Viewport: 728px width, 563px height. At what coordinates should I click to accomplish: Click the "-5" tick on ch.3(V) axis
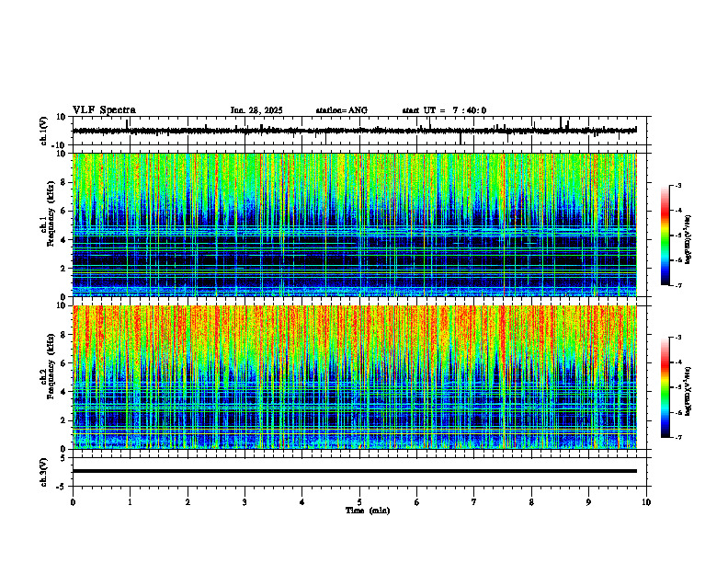(62, 487)
